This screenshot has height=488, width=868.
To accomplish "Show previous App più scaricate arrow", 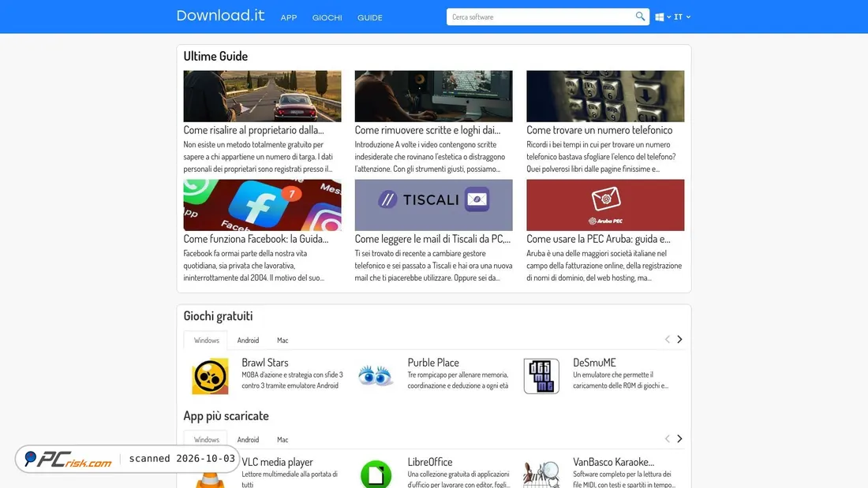I will 667,439.
